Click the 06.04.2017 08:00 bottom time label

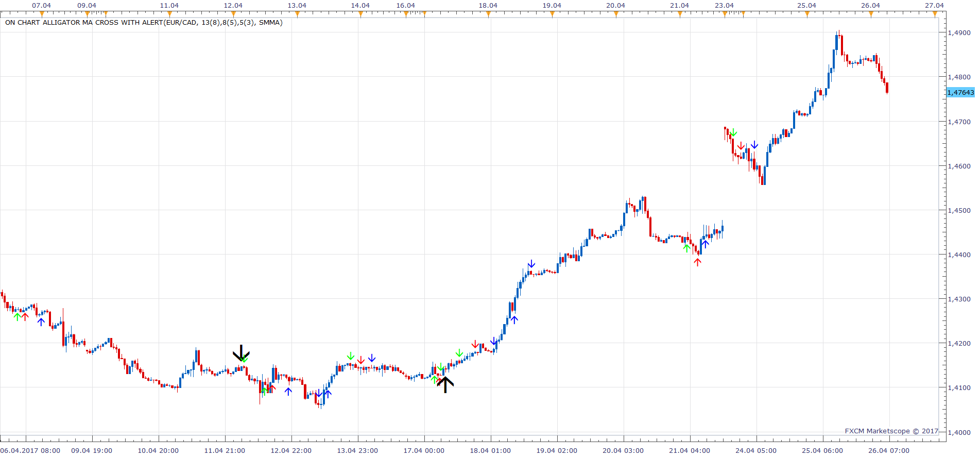coord(30,450)
